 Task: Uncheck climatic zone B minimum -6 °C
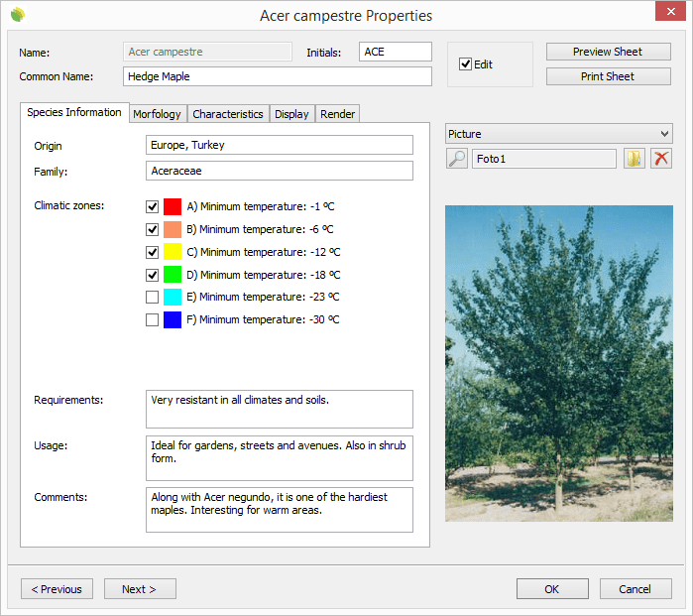[152, 229]
